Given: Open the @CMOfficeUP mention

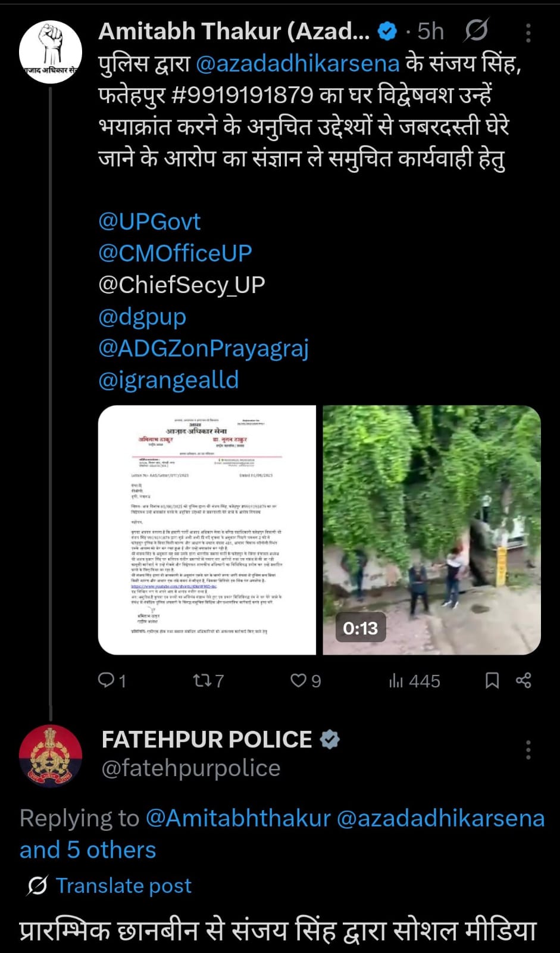Looking at the screenshot, I should (x=175, y=253).
